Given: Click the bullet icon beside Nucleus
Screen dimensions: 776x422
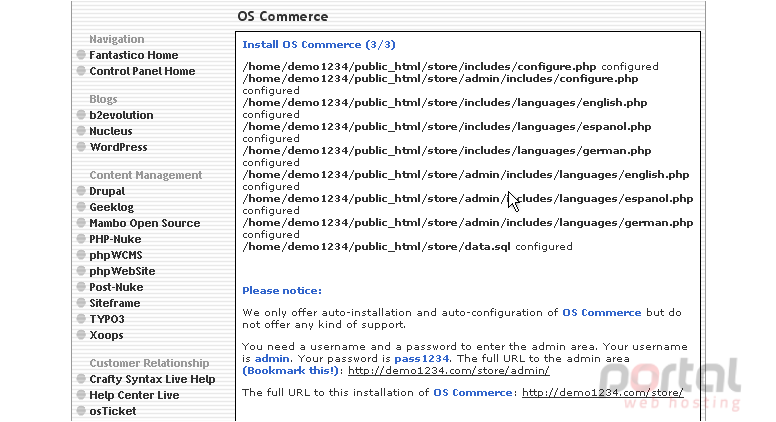Looking at the screenshot, I should [x=81, y=131].
